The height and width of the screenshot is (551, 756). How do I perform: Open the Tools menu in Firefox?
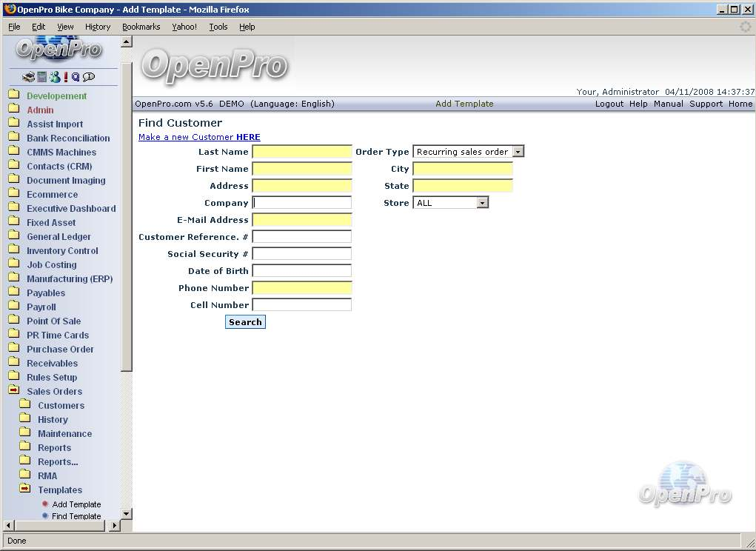[x=218, y=27]
